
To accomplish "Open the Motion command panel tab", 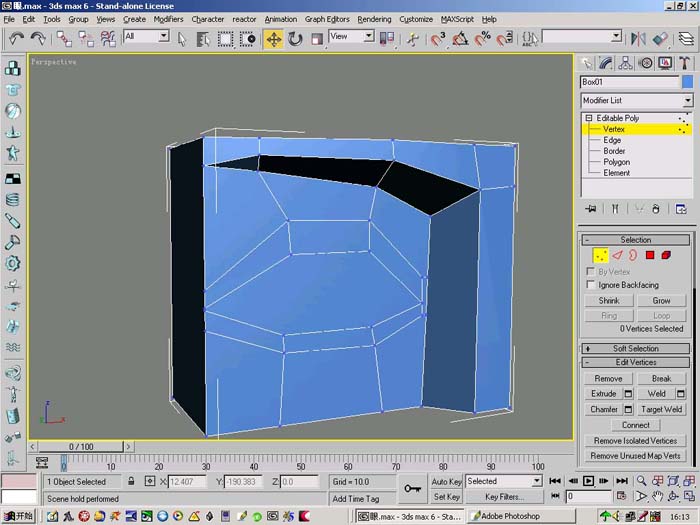I will point(646,63).
